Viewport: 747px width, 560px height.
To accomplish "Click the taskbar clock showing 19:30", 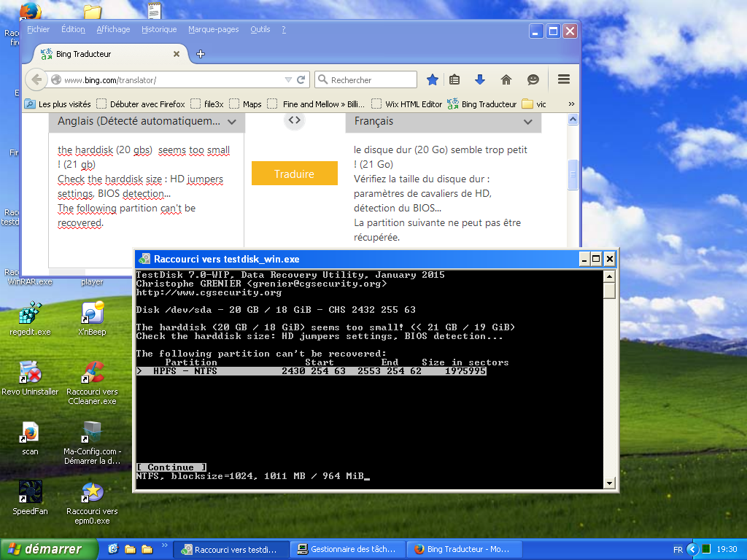I will tap(727, 550).
